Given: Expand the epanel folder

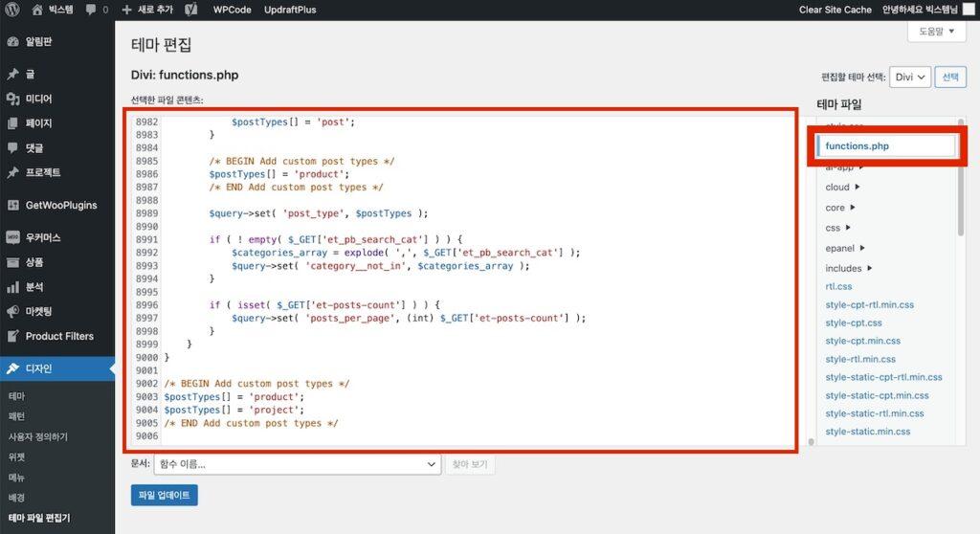Looking at the screenshot, I should (x=845, y=248).
